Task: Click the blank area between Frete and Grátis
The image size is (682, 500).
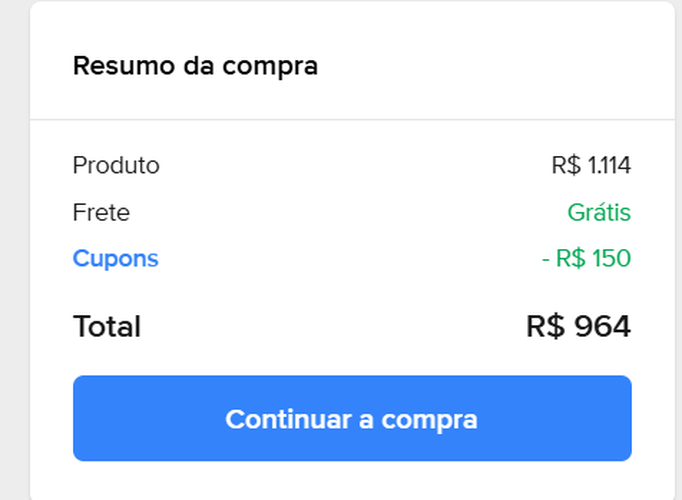Action: point(350,212)
